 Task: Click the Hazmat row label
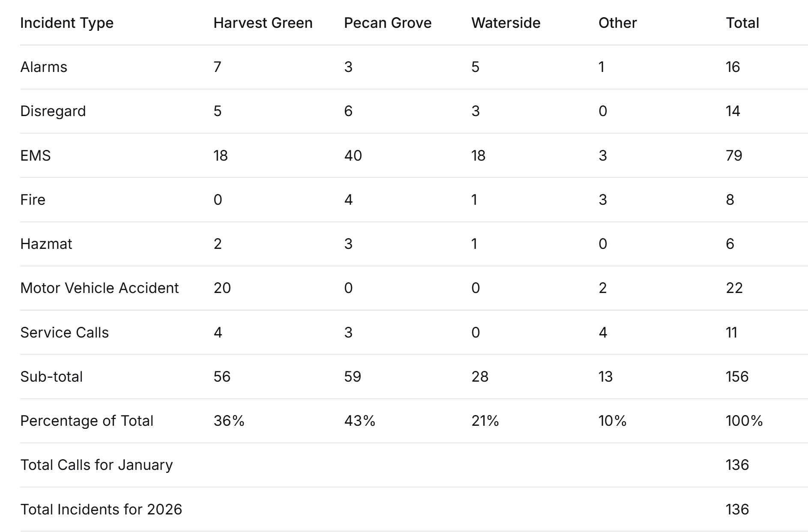coord(46,244)
